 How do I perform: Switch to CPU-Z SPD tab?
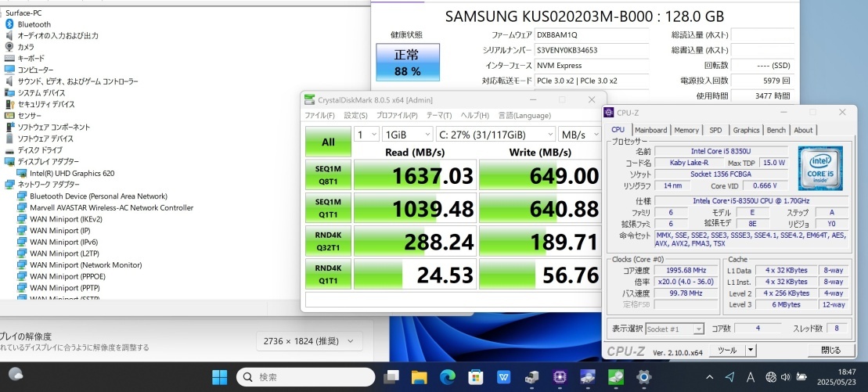pos(716,130)
